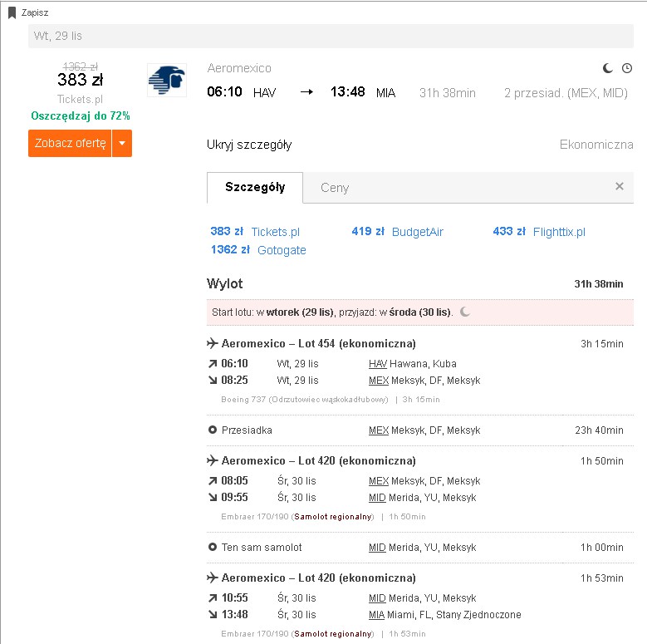Click MEX airport code arriving 08:25
Image resolution: width=647 pixels, height=644 pixels.
click(379, 381)
